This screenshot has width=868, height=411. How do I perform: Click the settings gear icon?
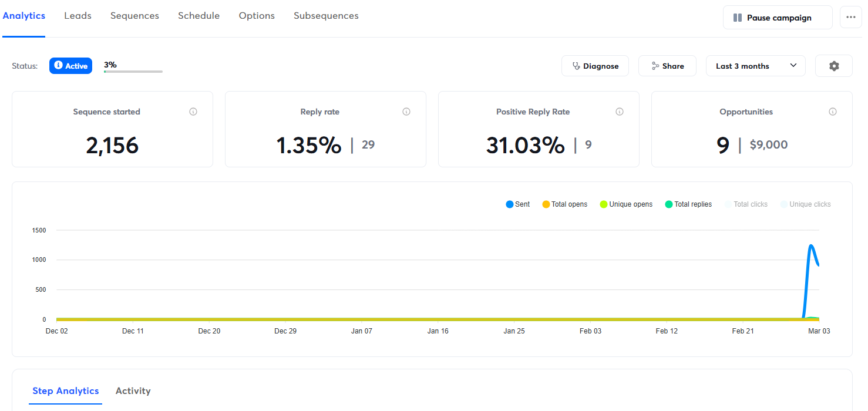(833, 66)
